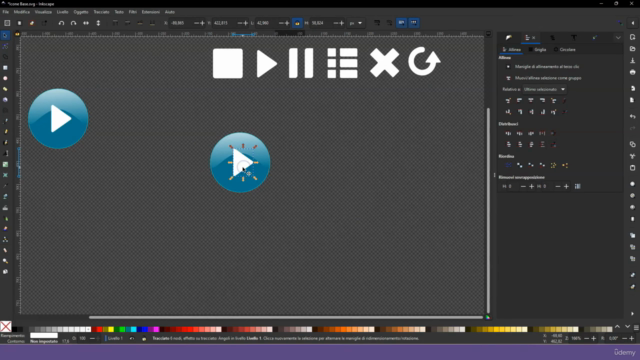This screenshot has width=640, height=360.
Task: Rotate selection 90° counter-clockwise
Action: 61,23
